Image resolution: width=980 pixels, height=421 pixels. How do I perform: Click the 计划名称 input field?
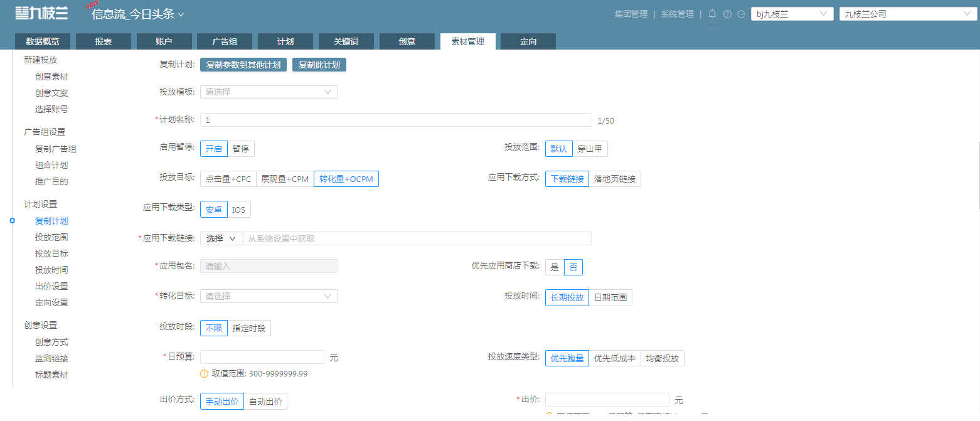(396, 120)
